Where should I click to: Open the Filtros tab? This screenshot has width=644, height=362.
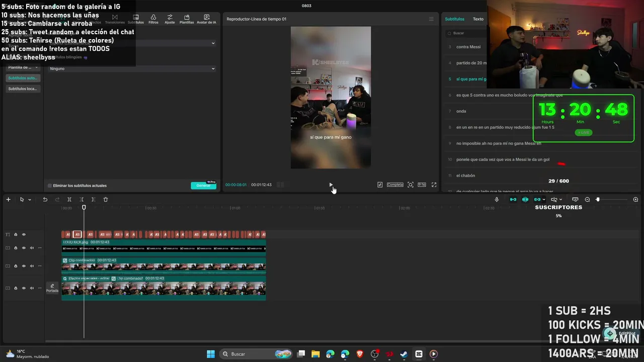click(x=153, y=19)
